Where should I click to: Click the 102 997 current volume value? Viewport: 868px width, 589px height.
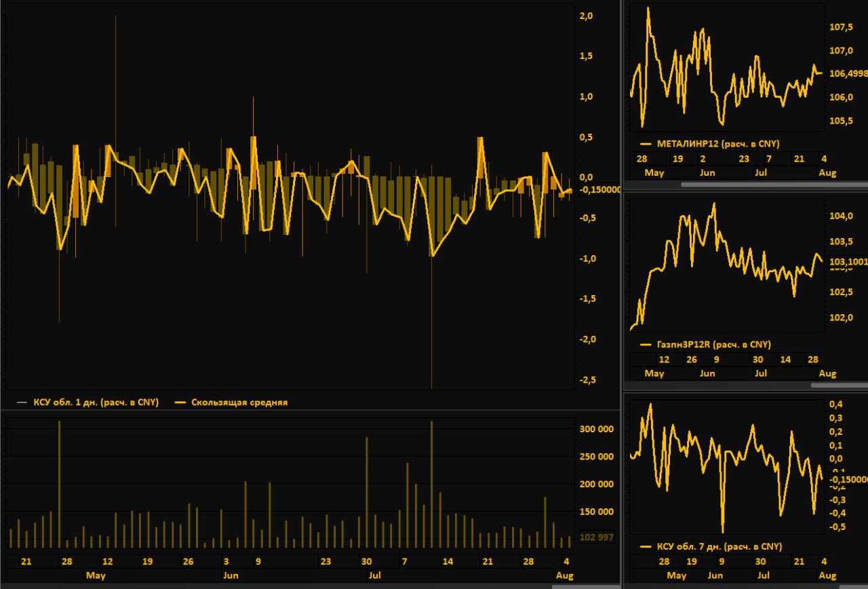pyautogui.click(x=597, y=537)
